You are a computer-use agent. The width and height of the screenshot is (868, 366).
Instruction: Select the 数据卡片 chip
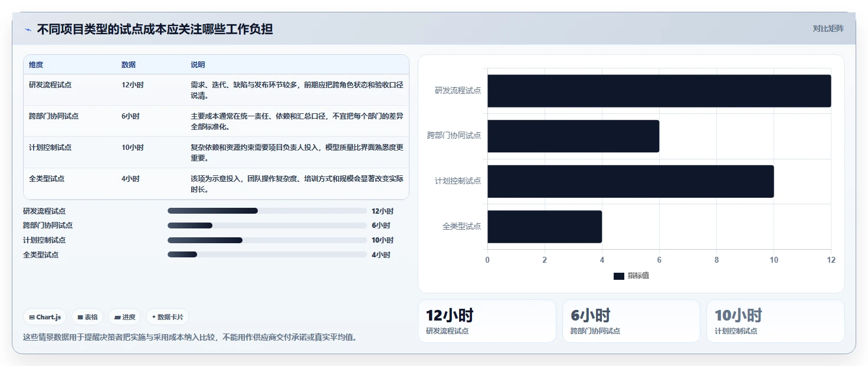pyautogui.click(x=168, y=317)
